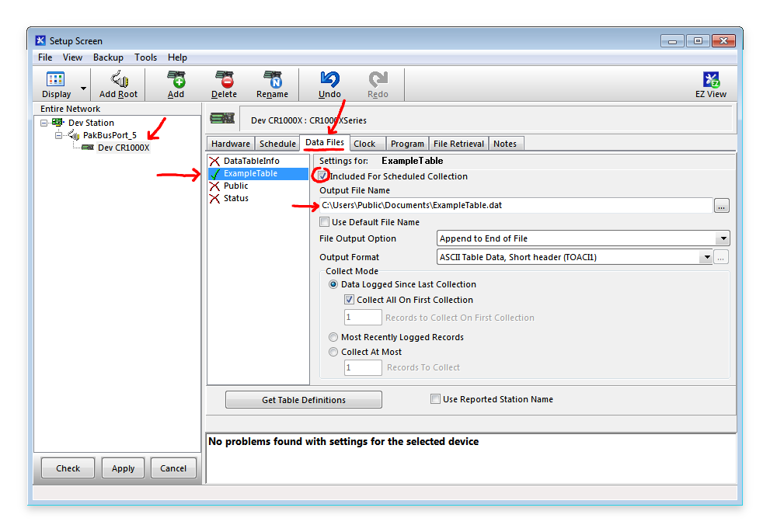Click the Add device icon
The height and width of the screenshot is (532, 770).
tap(176, 80)
